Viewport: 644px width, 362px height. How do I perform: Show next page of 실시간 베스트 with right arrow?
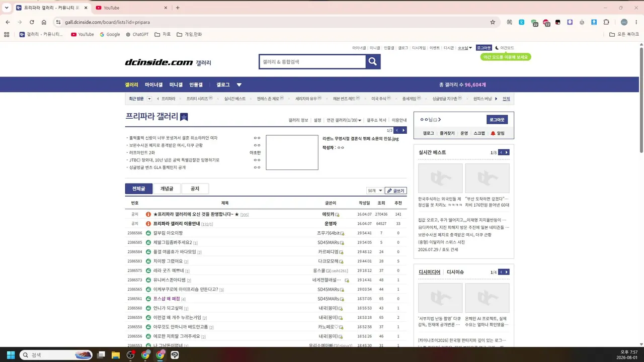pos(506,152)
